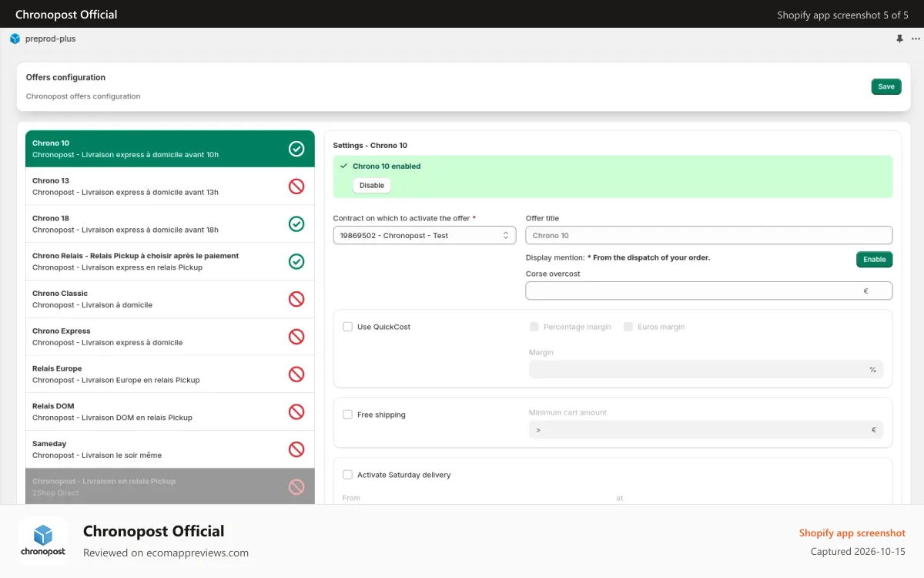Open the contract selection dropdown
924x578 pixels.
pos(424,235)
